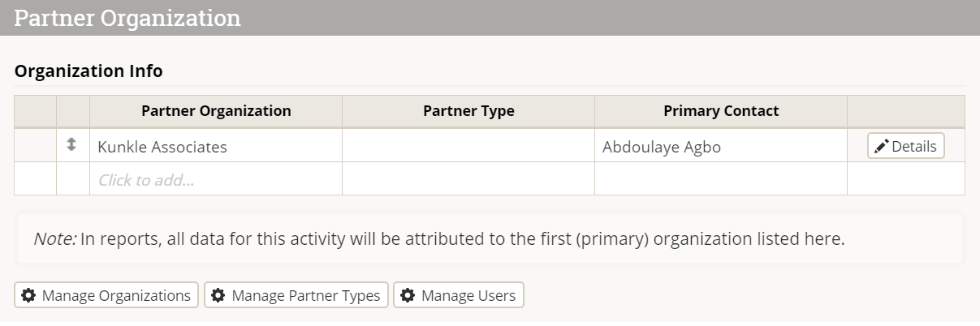Click the Partner Type column header
This screenshot has width=980, height=326.
[468, 111]
